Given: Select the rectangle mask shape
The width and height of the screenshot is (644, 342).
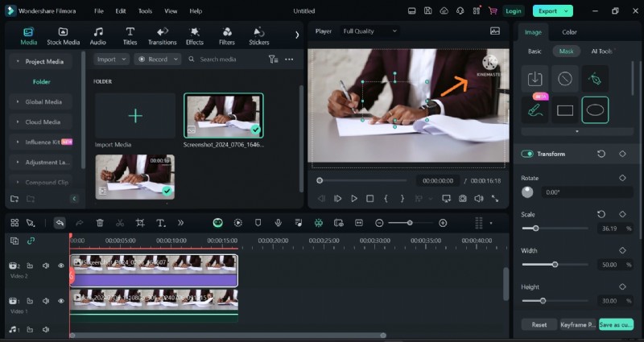Looking at the screenshot, I should coord(565,110).
